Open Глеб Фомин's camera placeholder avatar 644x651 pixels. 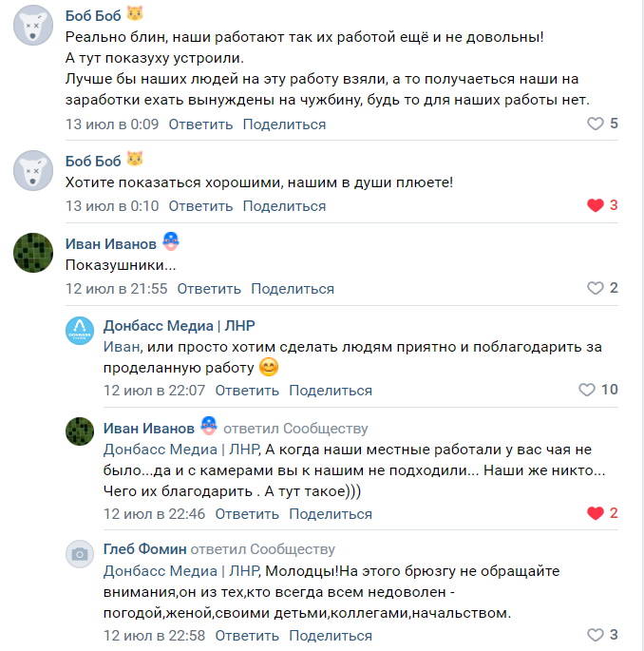(80, 554)
